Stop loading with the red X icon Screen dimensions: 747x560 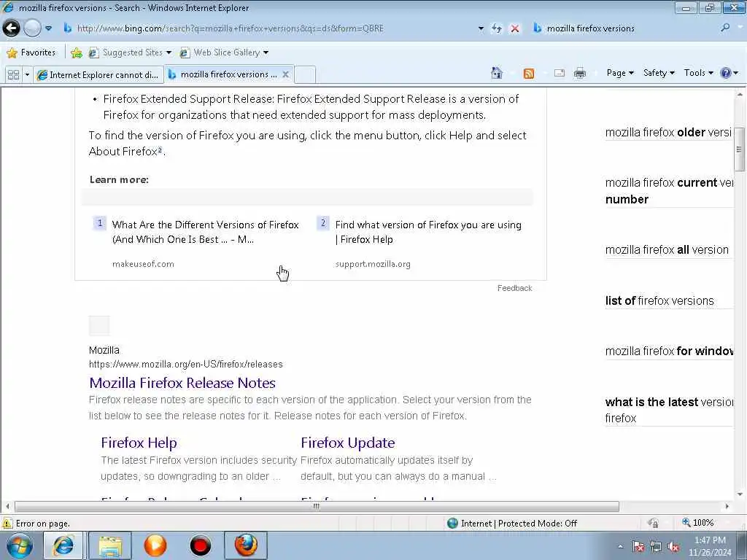514,28
